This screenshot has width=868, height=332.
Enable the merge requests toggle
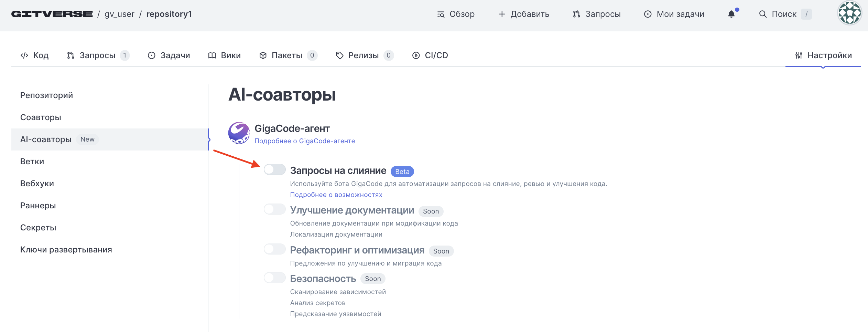pyautogui.click(x=274, y=169)
